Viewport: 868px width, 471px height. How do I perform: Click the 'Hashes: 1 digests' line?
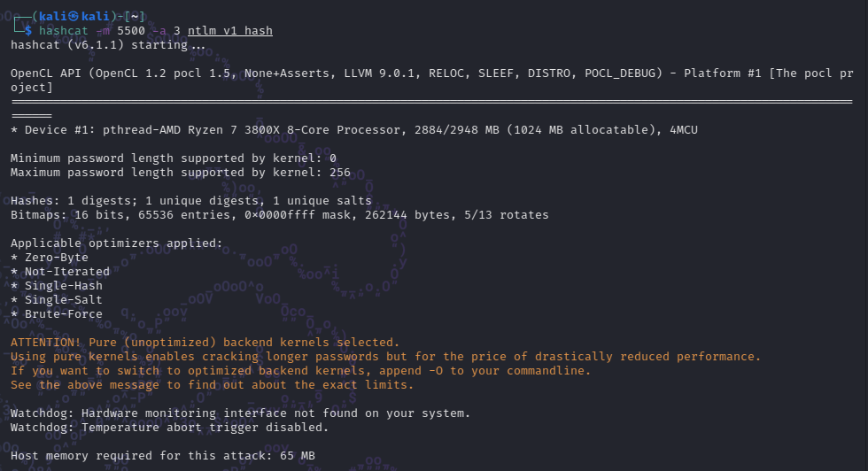tap(191, 201)
